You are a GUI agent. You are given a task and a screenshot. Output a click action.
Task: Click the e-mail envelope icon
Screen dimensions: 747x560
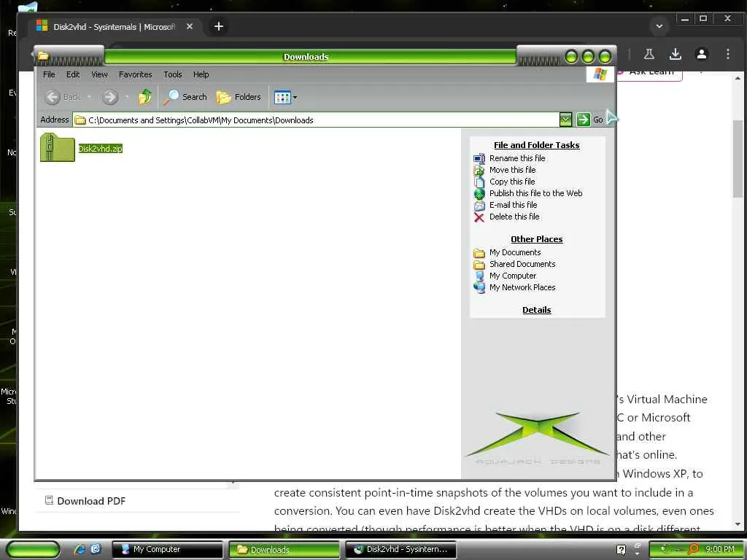(479, 206)
